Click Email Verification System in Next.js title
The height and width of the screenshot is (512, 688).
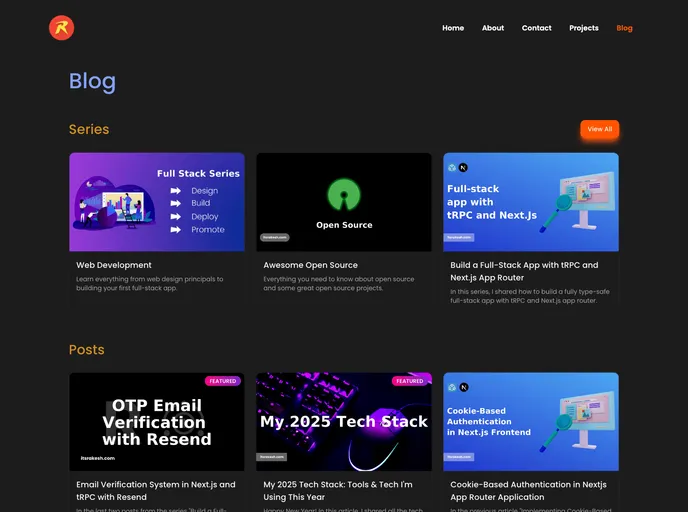(156, 491)
